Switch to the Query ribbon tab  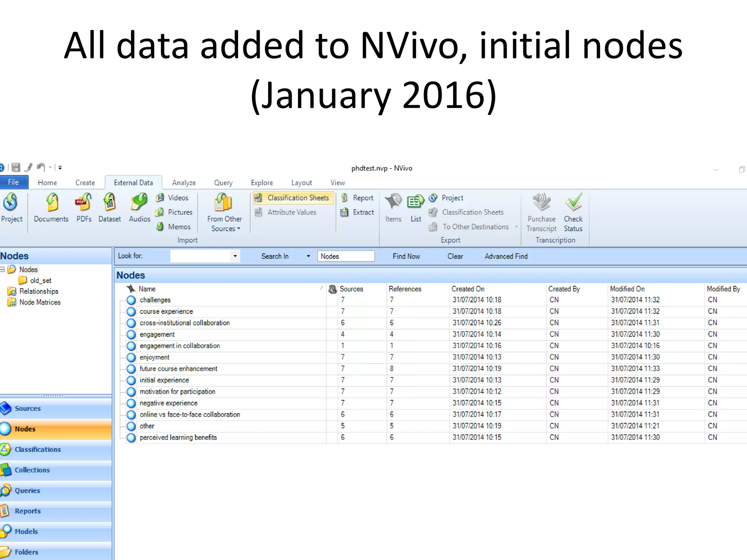[x=223, y=183]
